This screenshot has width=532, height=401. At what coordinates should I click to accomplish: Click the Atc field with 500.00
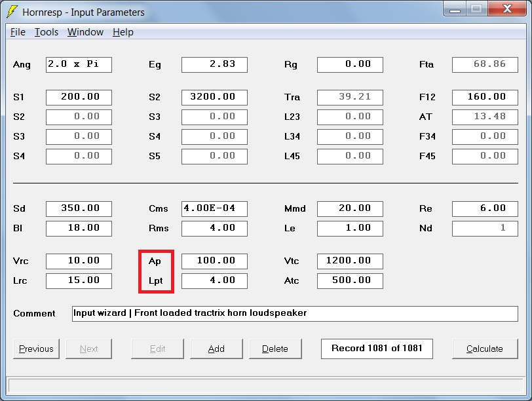click(350, 281)
